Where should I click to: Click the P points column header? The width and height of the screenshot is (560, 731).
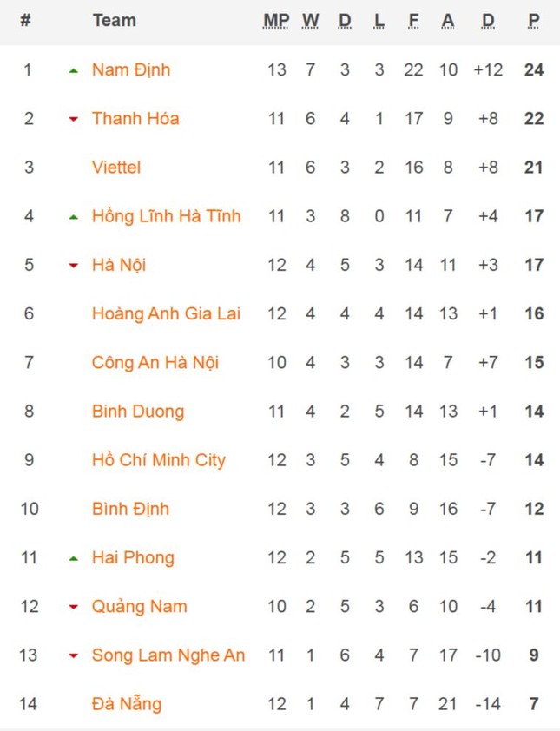pyautogui.click(x=534, y=21)
